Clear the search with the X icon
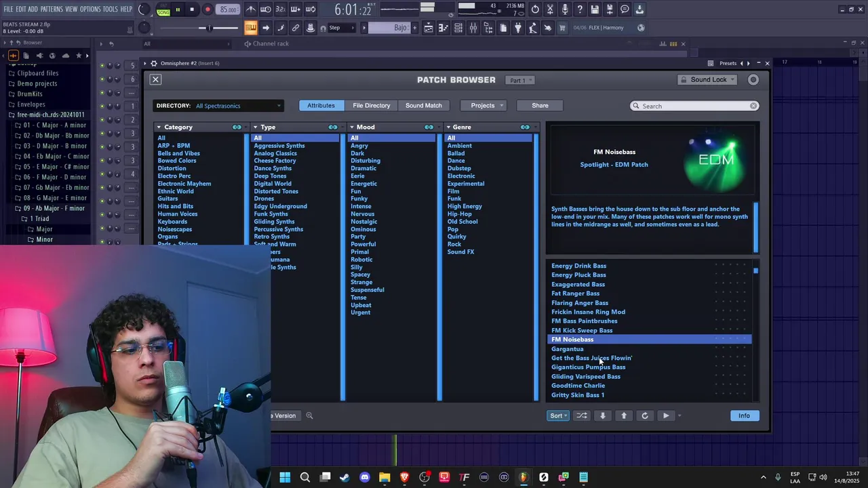This screenshot has height=488, width=868. point(753,106)
